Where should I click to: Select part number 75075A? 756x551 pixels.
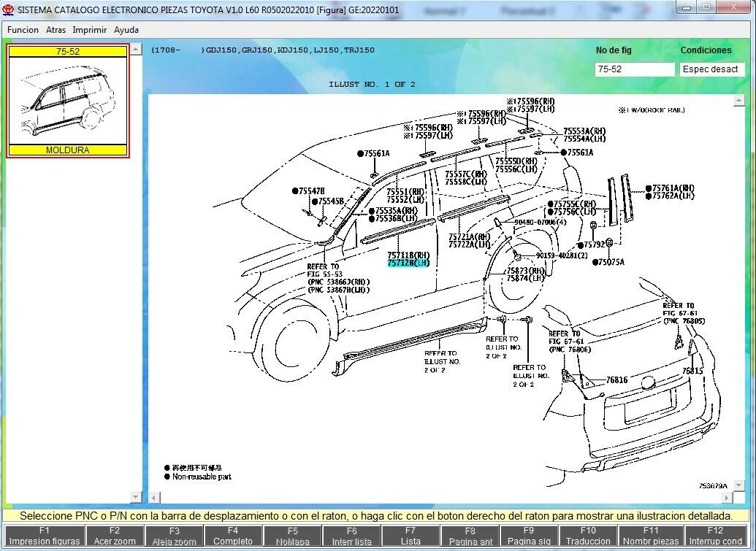point(611,263)
